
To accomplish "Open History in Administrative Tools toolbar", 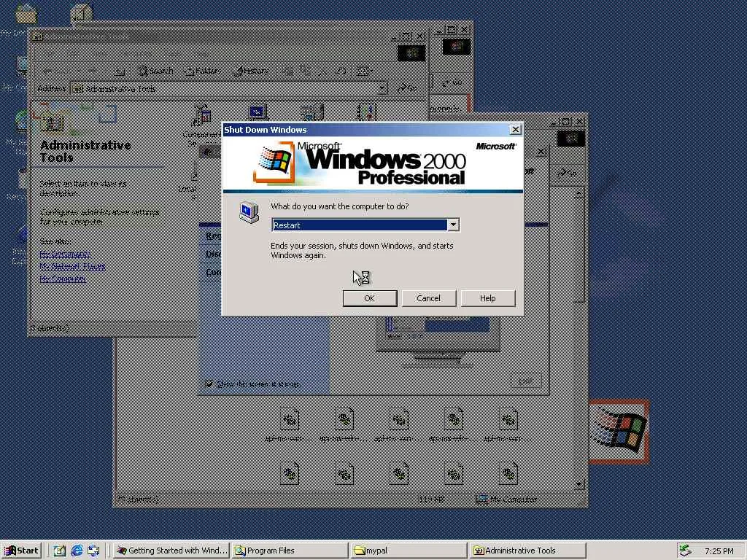I will (251, 71).
